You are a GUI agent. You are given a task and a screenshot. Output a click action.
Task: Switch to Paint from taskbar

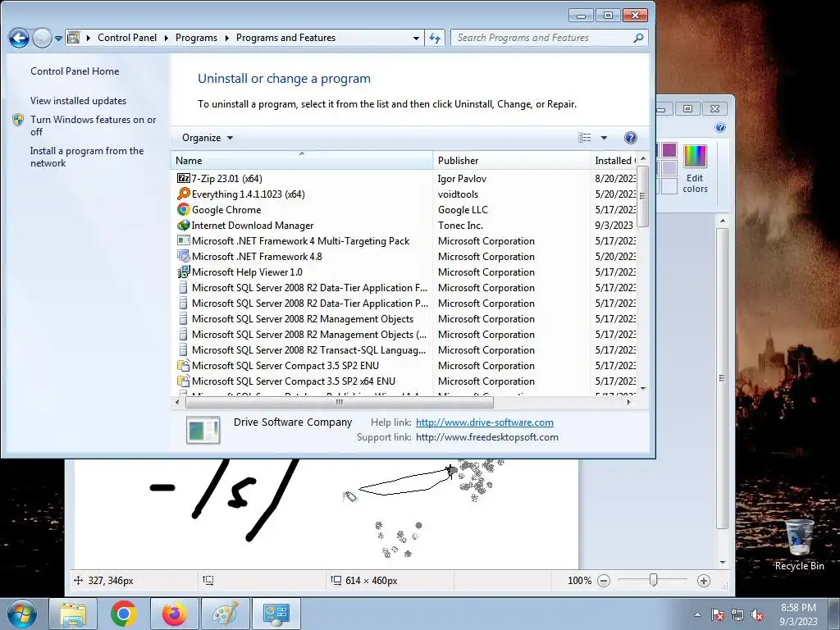pyautogui.click(x=226, y=614)
